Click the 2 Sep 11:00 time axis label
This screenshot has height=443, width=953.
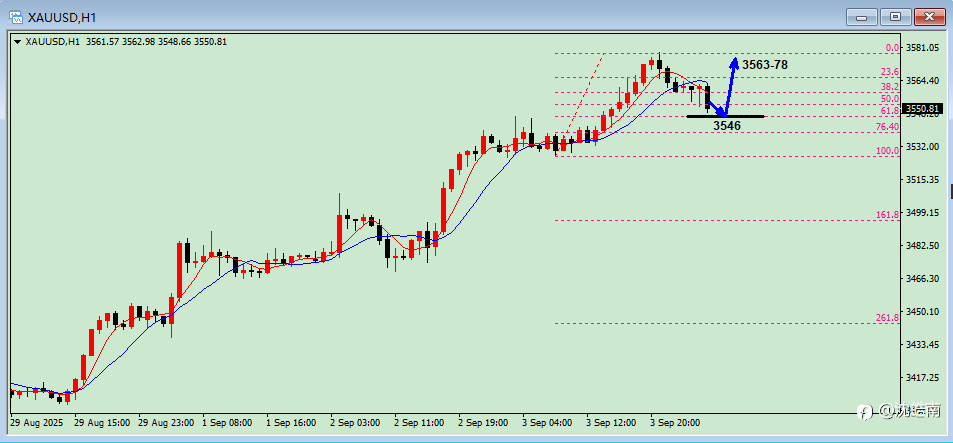click(420, 422)
